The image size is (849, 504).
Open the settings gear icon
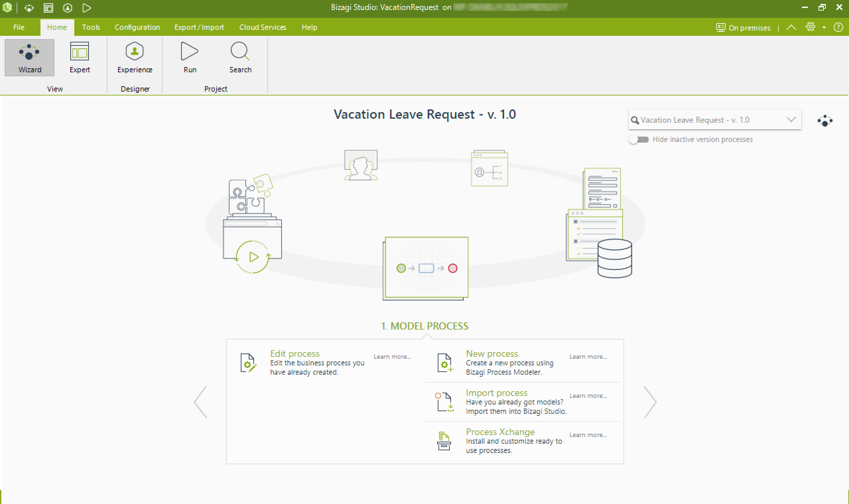tap(810, 27)
